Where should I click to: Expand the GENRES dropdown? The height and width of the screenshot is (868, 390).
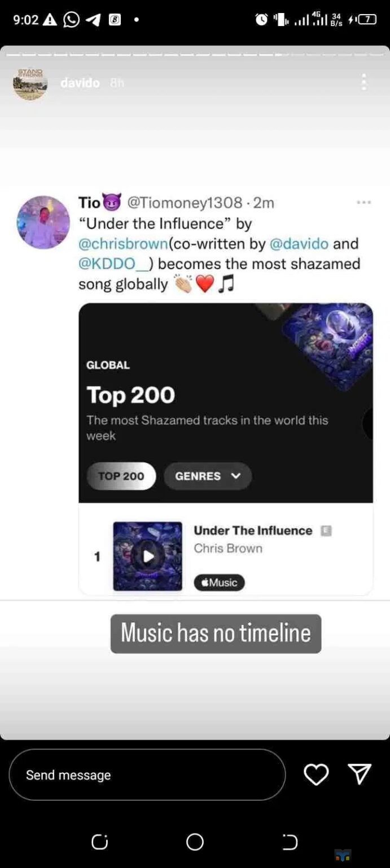pyautogui.click(x=208, y=476)
